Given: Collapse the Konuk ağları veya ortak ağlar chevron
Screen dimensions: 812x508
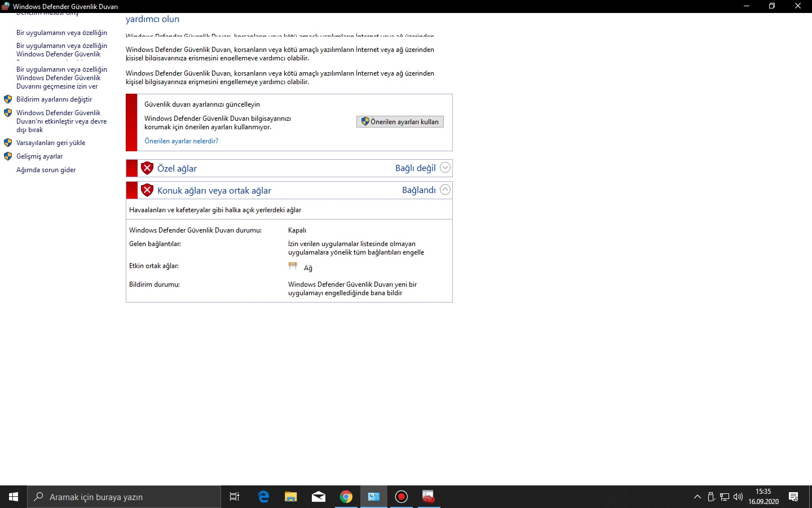Looking at the screenshot, I should coord(445,190).
